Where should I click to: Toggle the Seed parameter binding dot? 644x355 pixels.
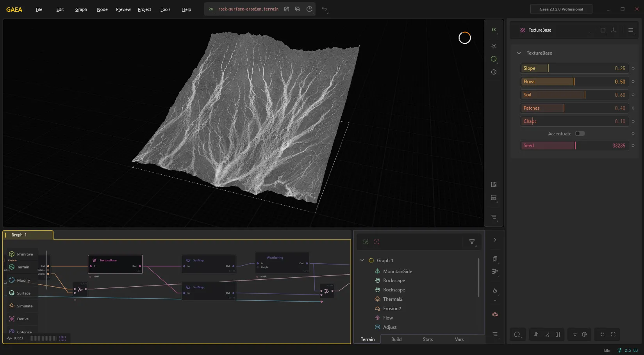[633, 146]
